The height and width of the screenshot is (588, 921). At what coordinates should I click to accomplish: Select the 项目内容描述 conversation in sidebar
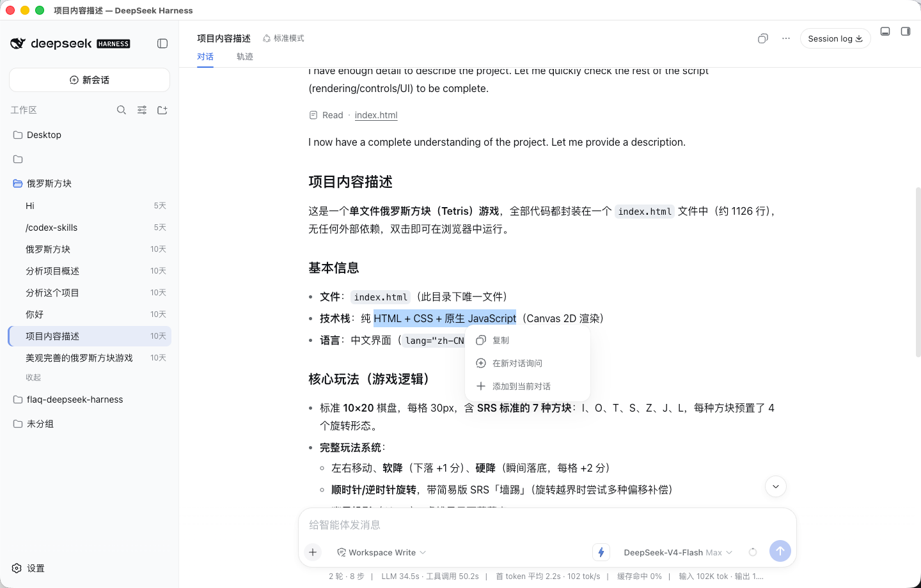90,336
